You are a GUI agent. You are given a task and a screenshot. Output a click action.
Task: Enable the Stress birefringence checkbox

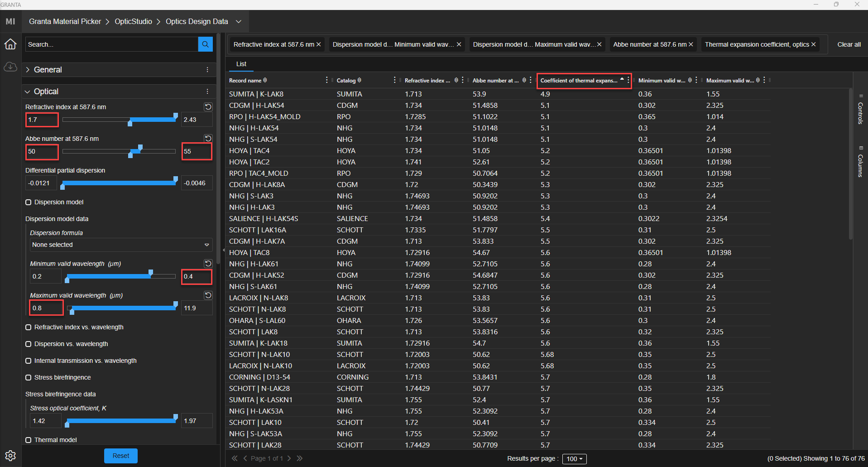[x=29, y=378]
